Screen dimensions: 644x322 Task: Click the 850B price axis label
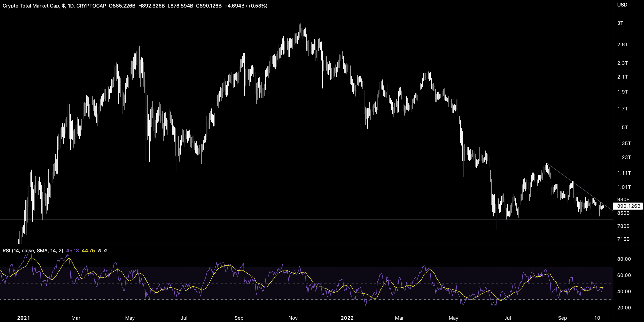[623, 213]
